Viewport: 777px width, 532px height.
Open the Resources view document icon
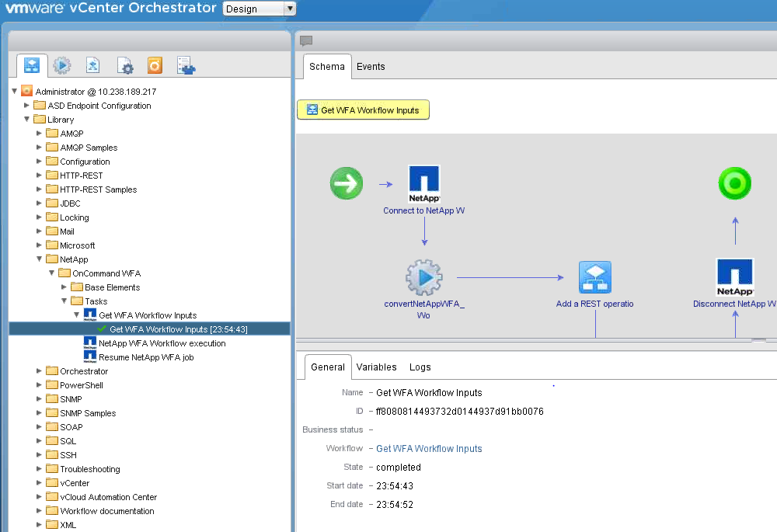(x=92, y=65)
